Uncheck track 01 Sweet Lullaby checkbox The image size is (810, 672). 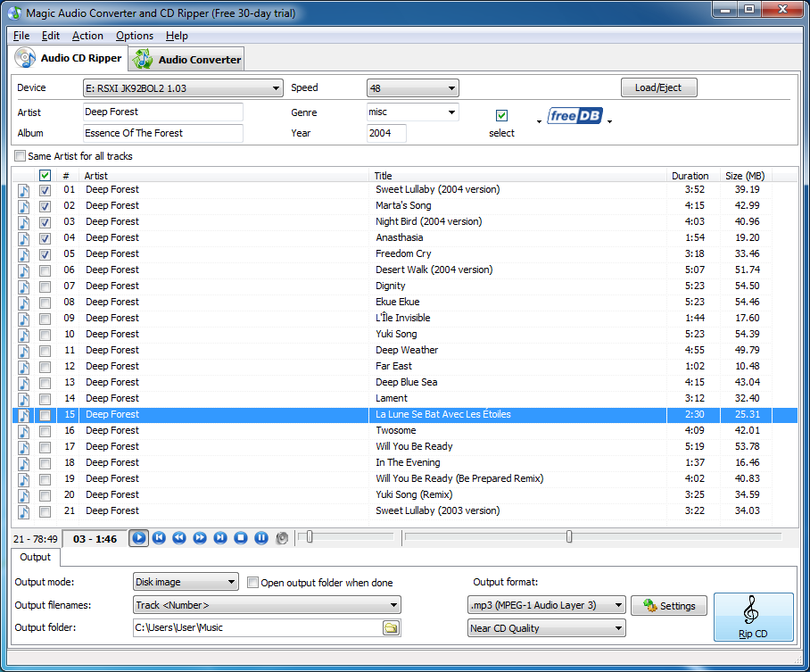click(45, 190)
